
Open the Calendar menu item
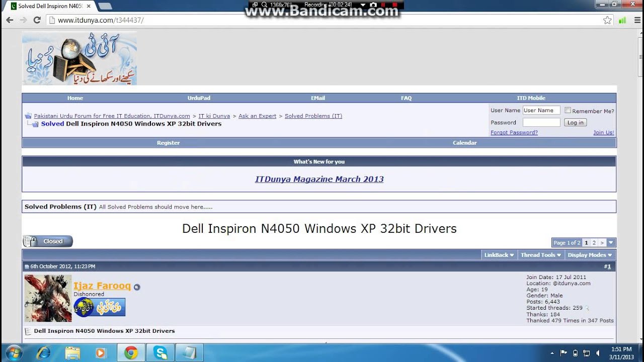[464, 143]
